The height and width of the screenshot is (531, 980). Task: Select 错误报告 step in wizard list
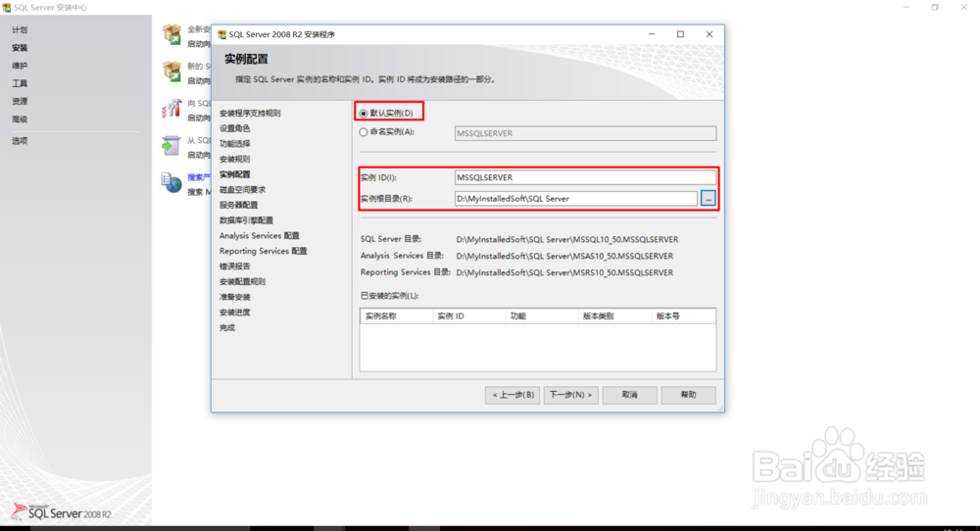pyautogui.click(x=234, y=266)
